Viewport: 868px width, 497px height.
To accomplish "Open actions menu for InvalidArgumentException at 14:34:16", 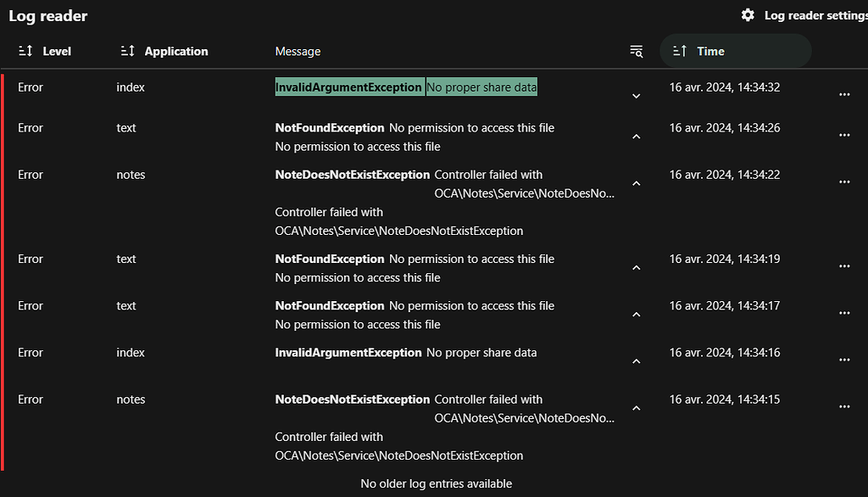I will pos(844,360).
